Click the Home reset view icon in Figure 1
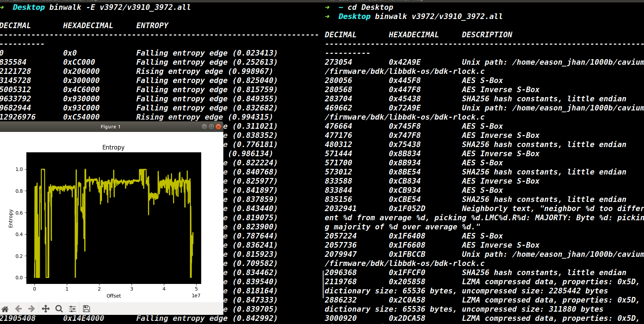Screen dimensions: 644x324 (5, 309)
